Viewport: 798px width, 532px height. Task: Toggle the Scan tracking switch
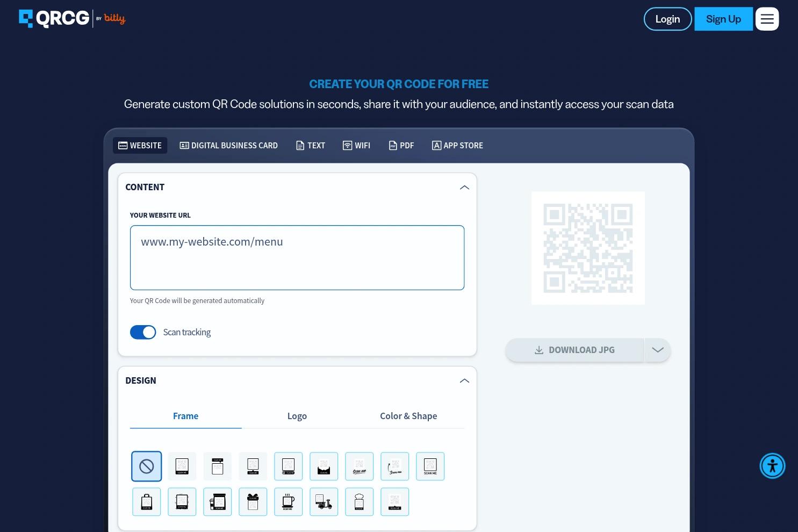point(143,332)
